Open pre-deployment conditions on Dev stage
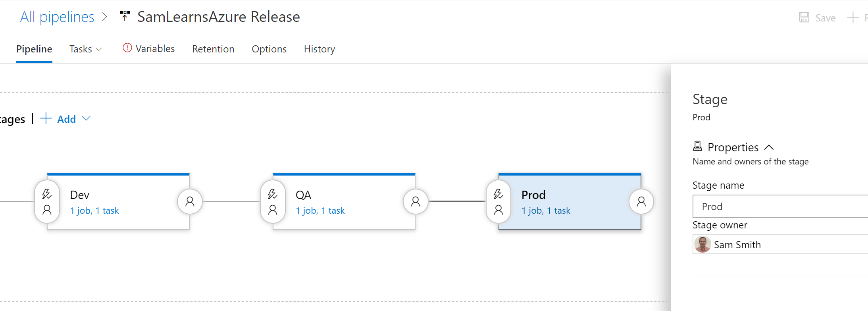The height and width of the screenshot is (311, 868). (x=47, y=201)
